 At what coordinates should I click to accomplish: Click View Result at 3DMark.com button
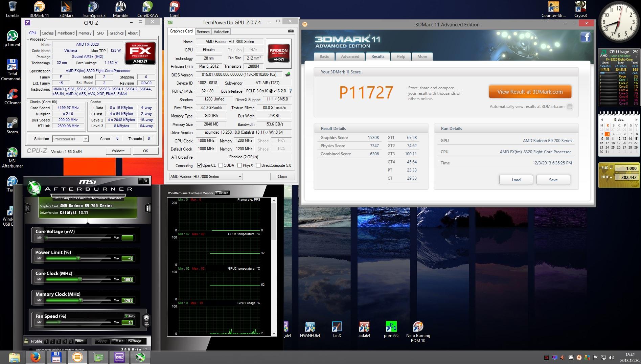point(530,92)
